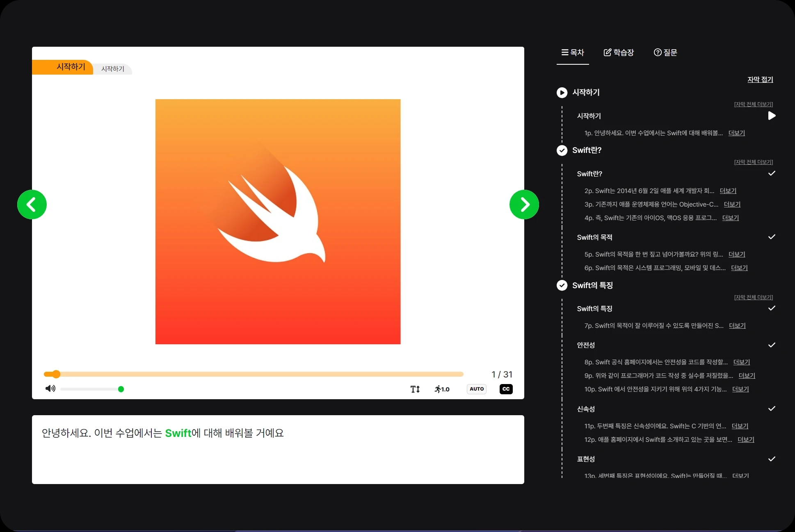Click the check circle icon beside Swift란? chapter
The height and width of the screenshot is (532, 795).
[562, 150]
